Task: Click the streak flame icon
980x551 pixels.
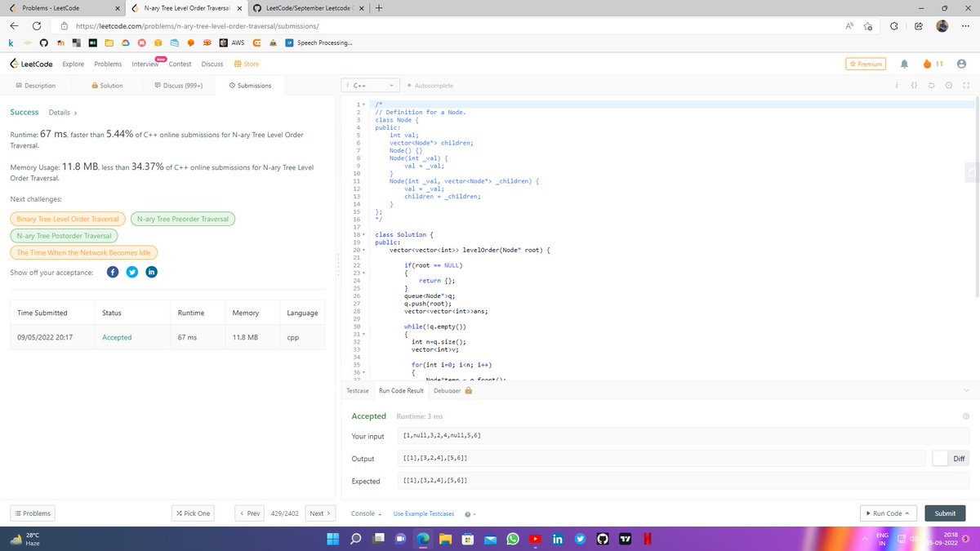Action: point(926,64)
